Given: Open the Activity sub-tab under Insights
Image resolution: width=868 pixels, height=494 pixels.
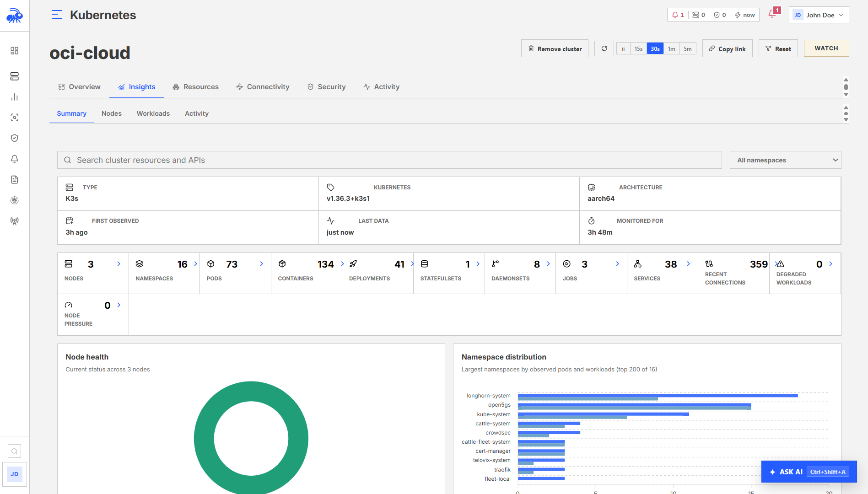Looking at the screenshot, I should [x=197, y=113].
